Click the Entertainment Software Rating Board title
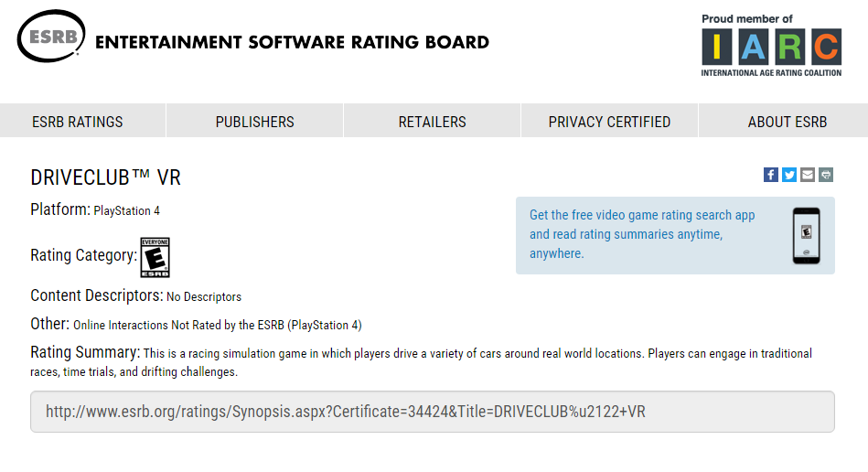 click(x=292, y=42)
